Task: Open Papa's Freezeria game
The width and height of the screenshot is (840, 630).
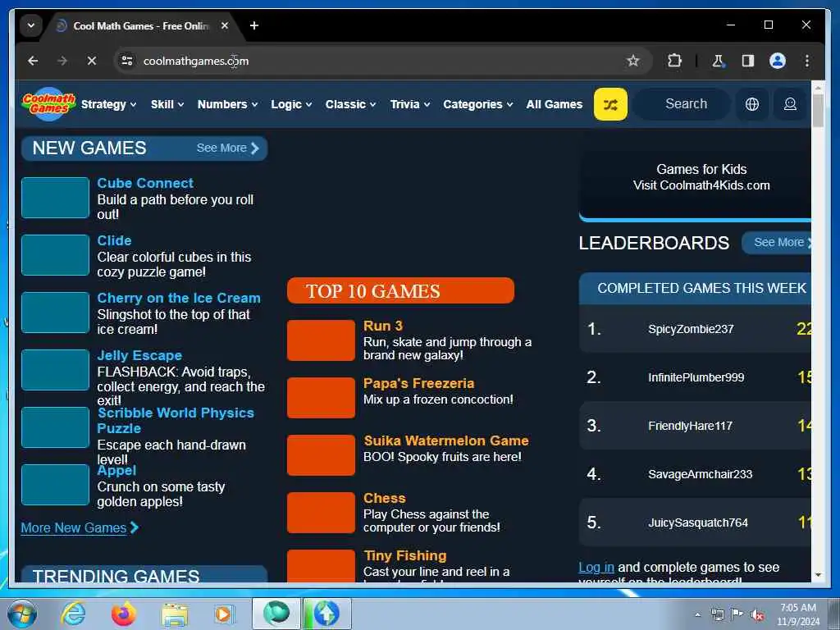Action: click(418, 384)
